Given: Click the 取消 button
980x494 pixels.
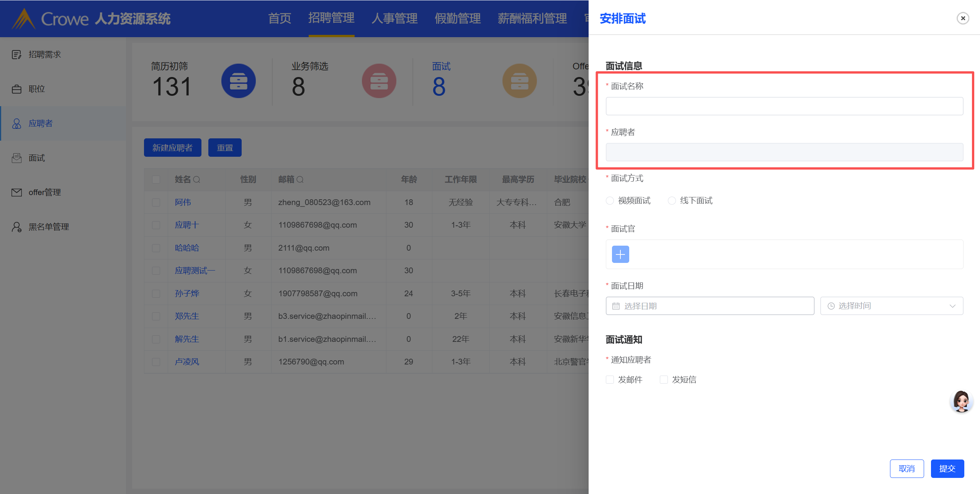Looking at the screenshot, I should (906, 468).
